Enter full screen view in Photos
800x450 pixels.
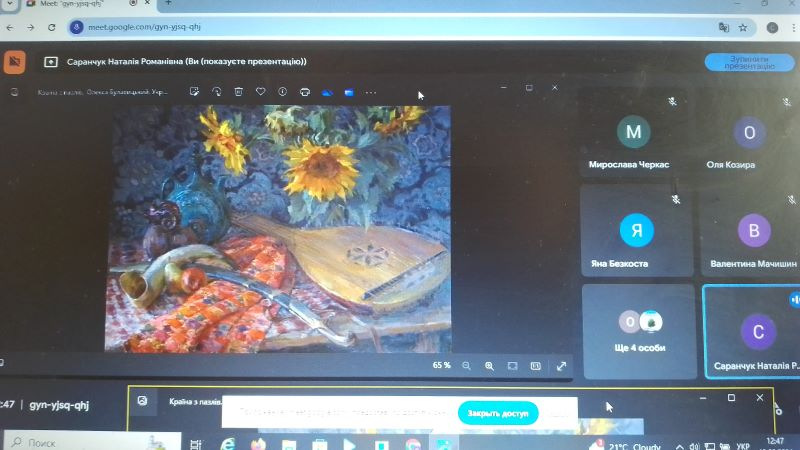point(561,366)
